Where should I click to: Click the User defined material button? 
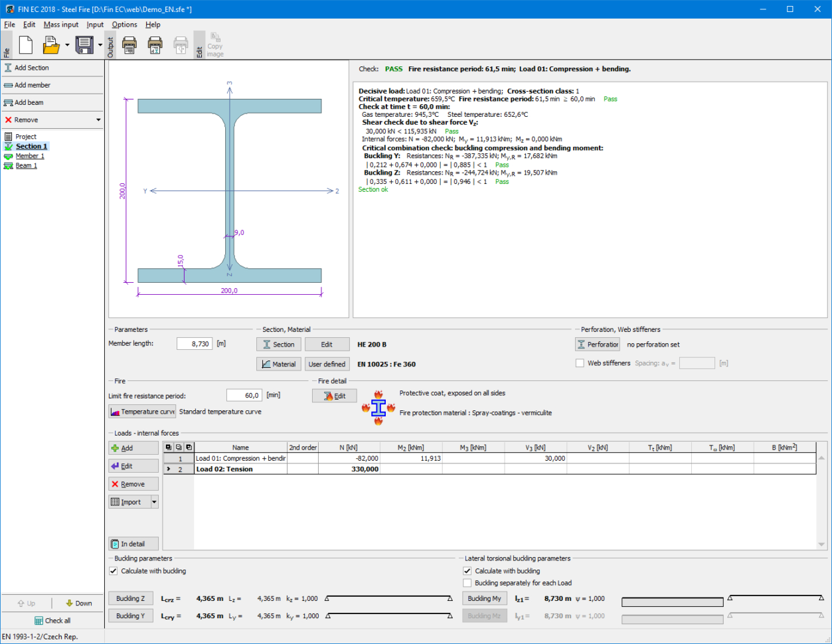tap(327, 364)
